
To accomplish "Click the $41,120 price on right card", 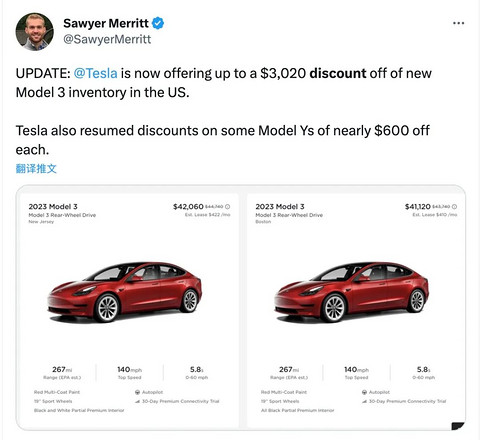I will (x=418, y=207).
